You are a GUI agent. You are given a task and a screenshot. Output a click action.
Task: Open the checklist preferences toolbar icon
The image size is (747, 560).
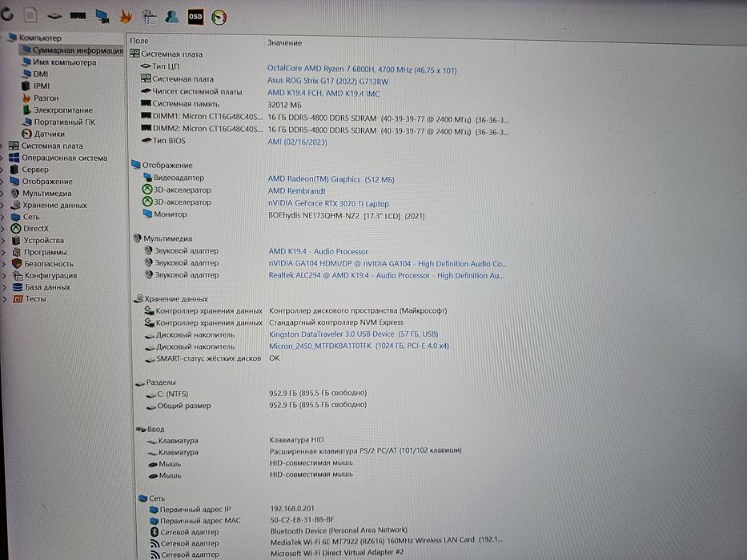click(x=149, y=17)
